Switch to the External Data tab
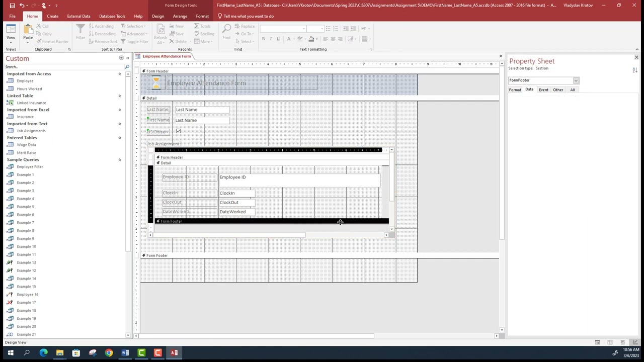 [x=78, y=16]
